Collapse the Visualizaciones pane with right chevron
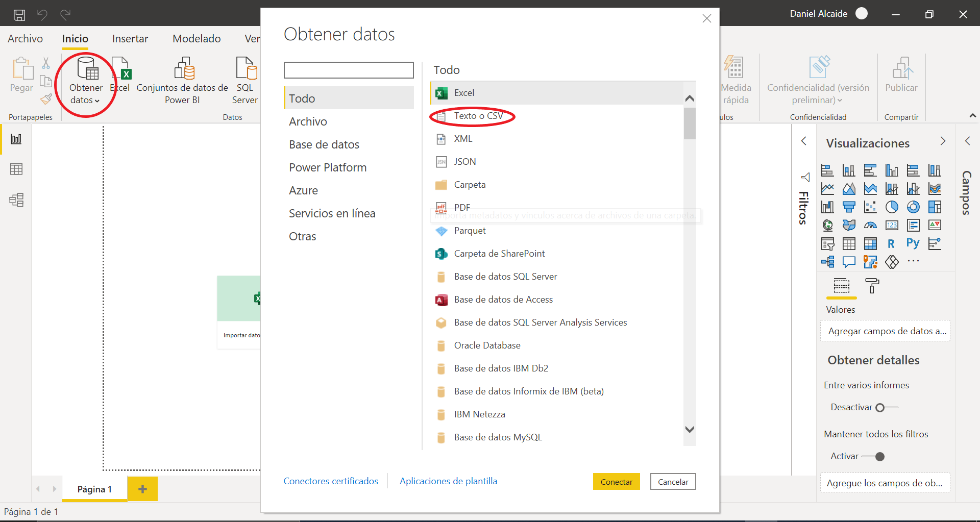 point(943,141)
